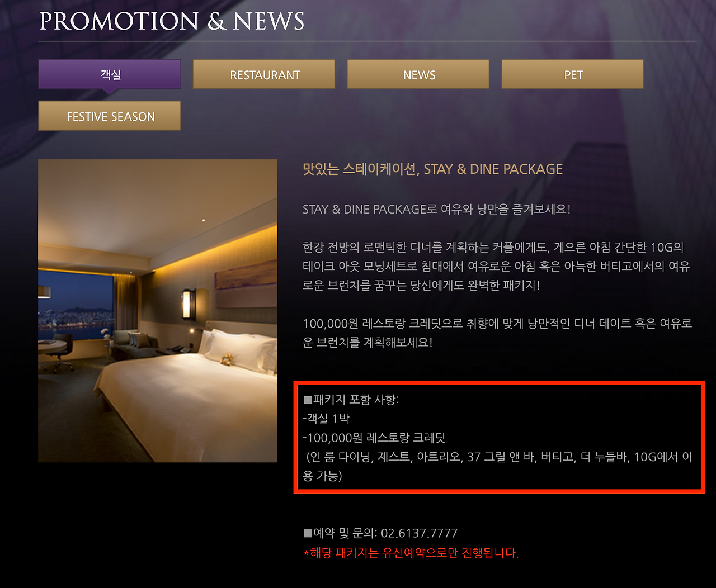
Task: Click the red advance-reservation notice text
Action: [x=411, y=553]
